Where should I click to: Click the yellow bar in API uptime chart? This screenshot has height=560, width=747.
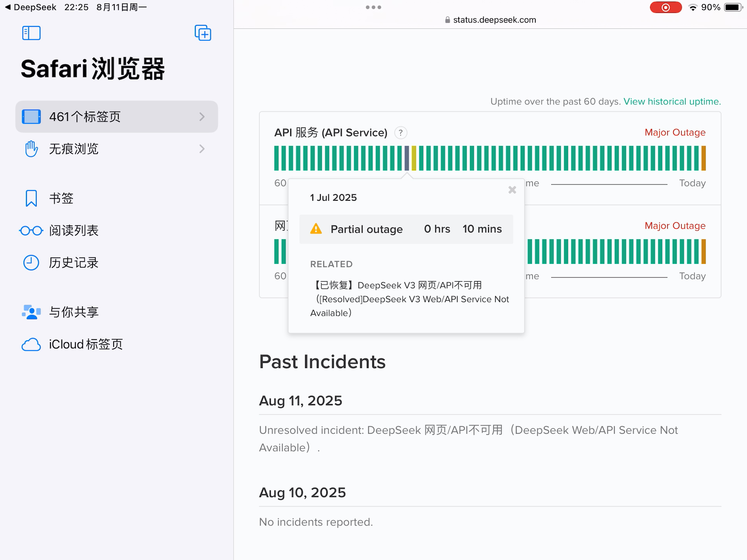point(414,158)
